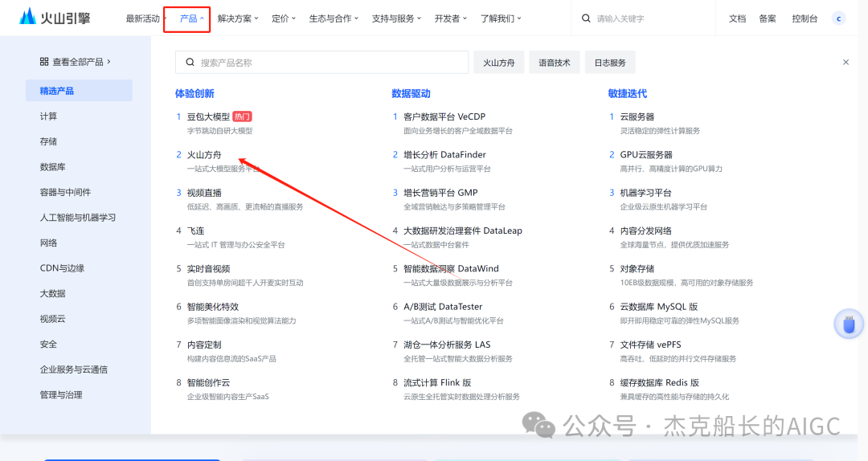Select the 视频云 category

click(52, 319)
